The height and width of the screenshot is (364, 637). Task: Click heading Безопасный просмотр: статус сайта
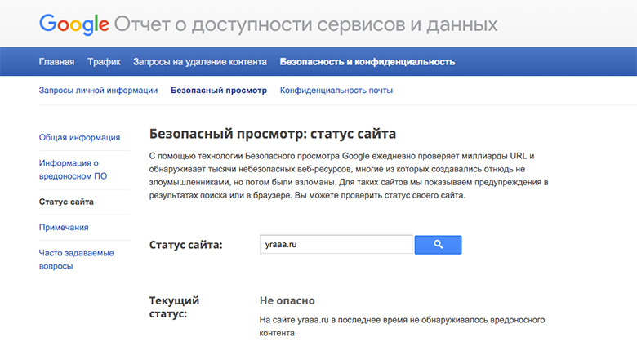pos(273,134)
